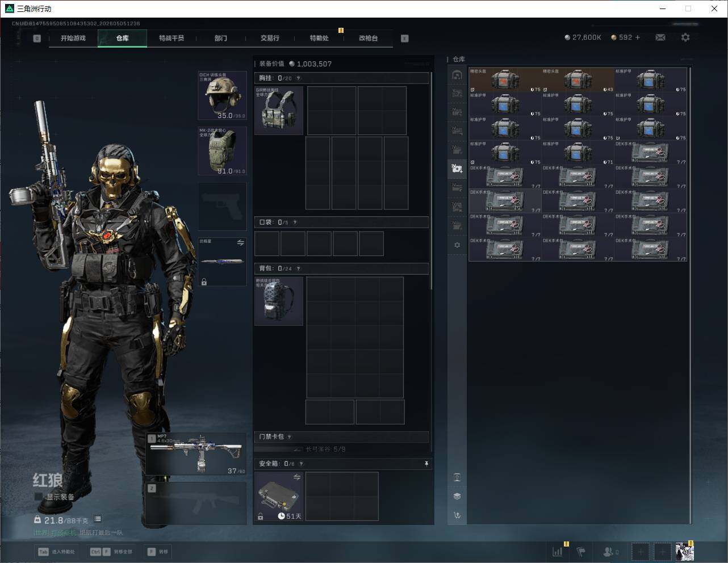Image resolution: width=728 pixels, height=563 pixels.
Task: Select the 精密头盔 case with durability 75
Action: point(505,80)
